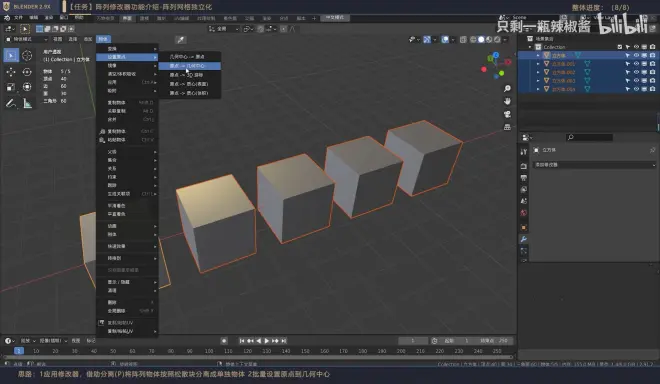
Task: Hide the first cube with its eye icon
Action: [x=636, y=55]
